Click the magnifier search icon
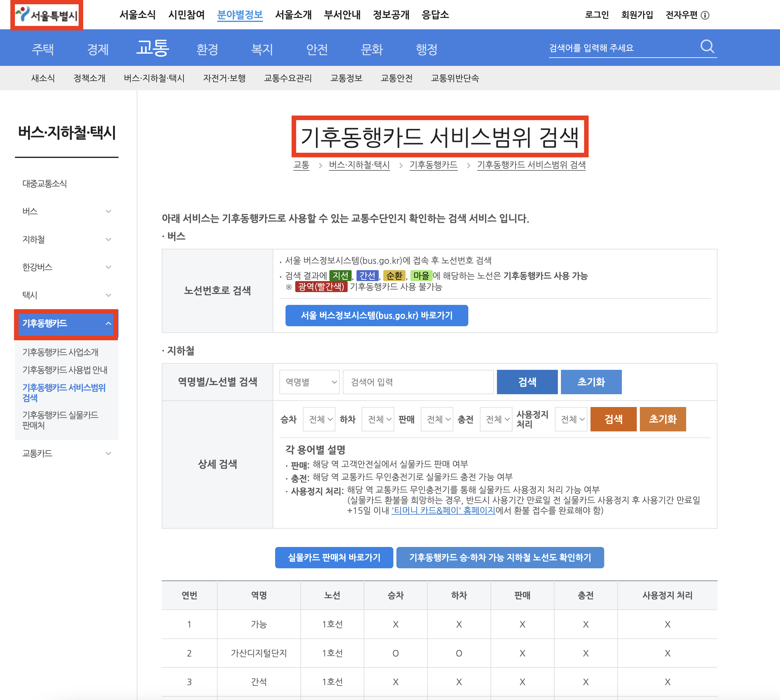Screen dimensions: 780x700 coord(707,47)
